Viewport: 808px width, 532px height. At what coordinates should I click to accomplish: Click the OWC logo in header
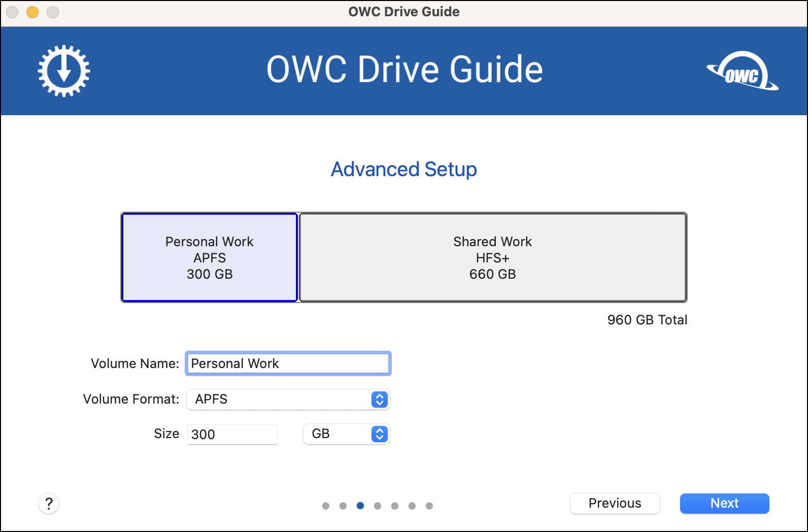pos(743,71)
